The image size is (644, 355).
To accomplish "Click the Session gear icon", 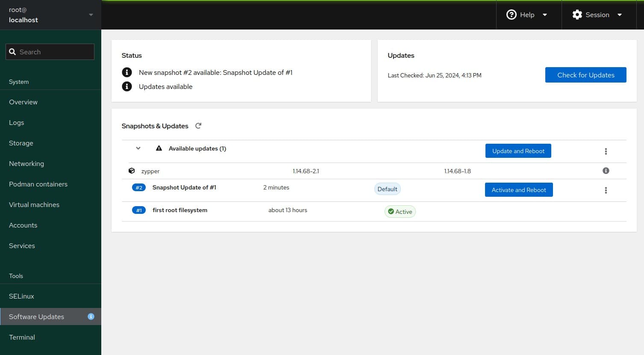I will (x=577, y=15).
